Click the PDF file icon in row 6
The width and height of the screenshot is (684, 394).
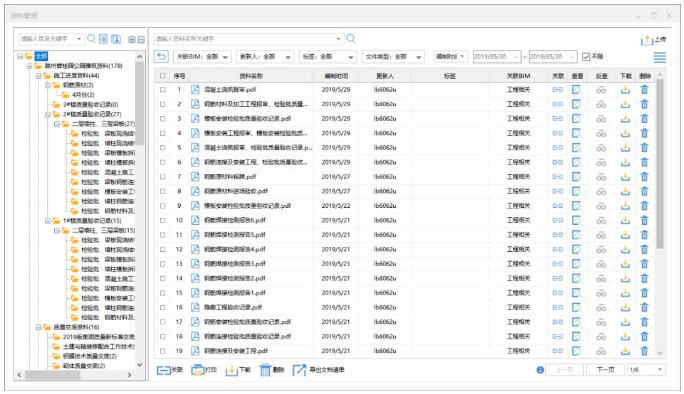195,162
